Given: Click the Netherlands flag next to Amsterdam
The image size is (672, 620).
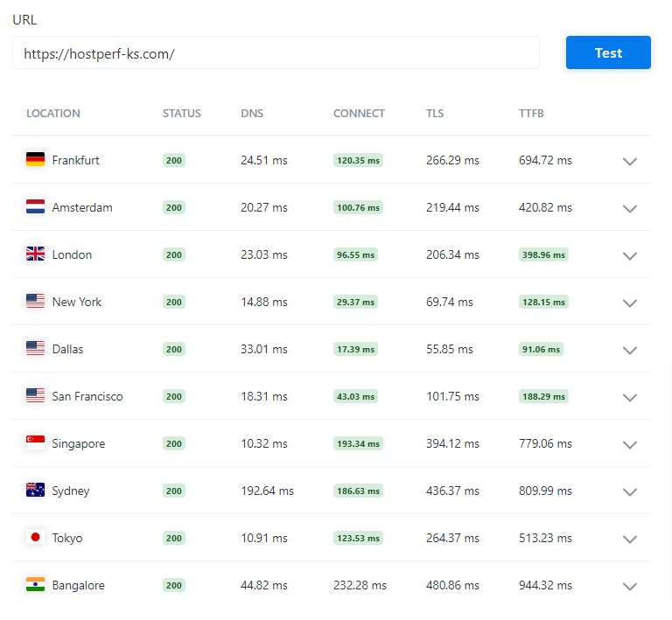Looking at the screenshot, I should pyautogui.click(x=35, y=206).
